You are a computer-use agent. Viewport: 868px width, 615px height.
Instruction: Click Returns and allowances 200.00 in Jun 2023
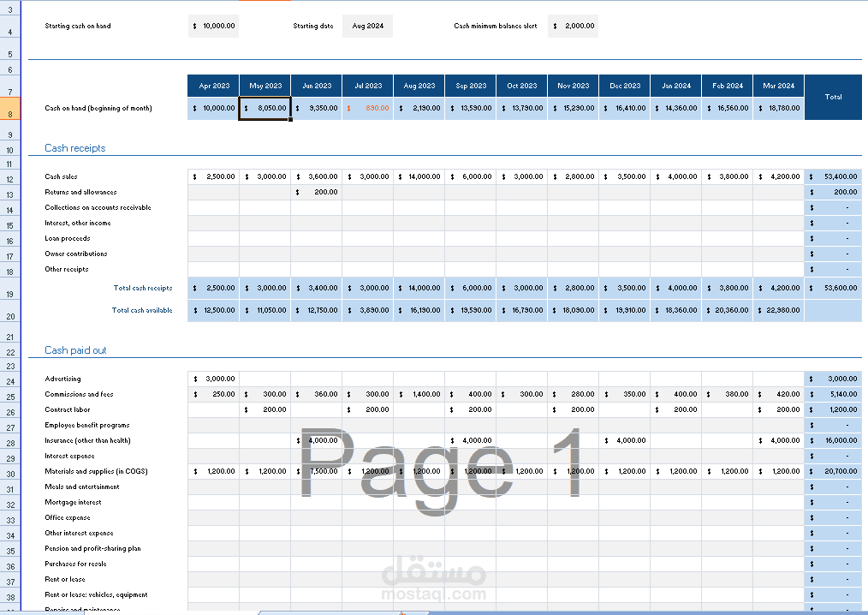(x=317, y=192)
